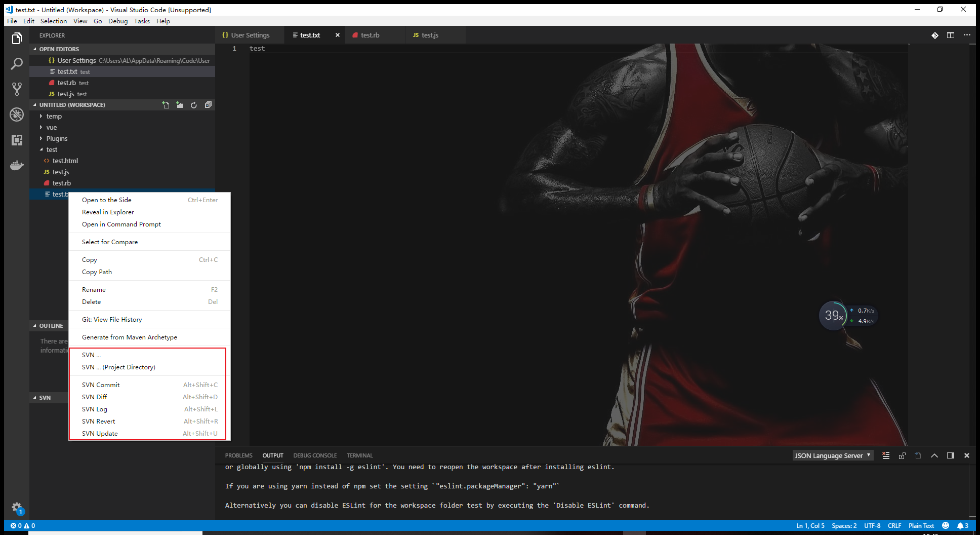Viewport: 980px width, 535px height.
Task: Open the feedback smiley in status bar
Action: [x=946, y=525]
